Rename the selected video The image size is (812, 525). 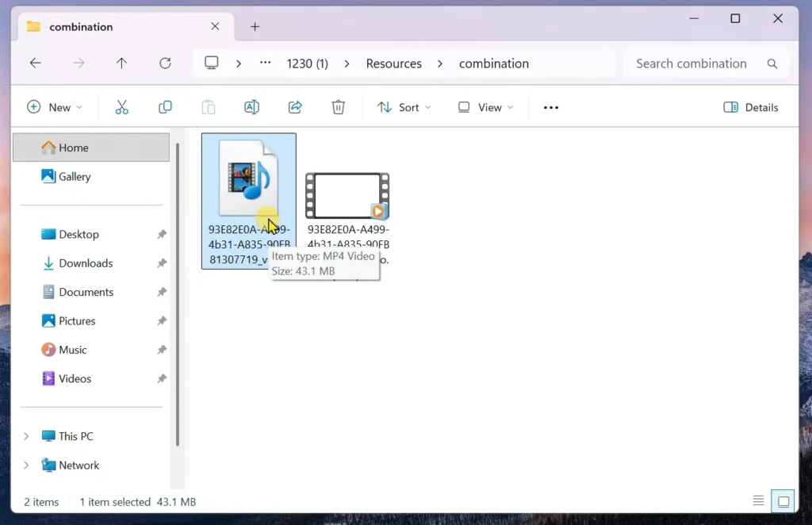(x=251, y=106)
